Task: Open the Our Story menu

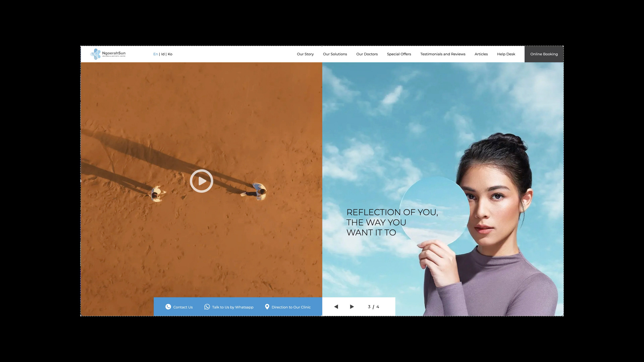Action: (x=305, y=54)
